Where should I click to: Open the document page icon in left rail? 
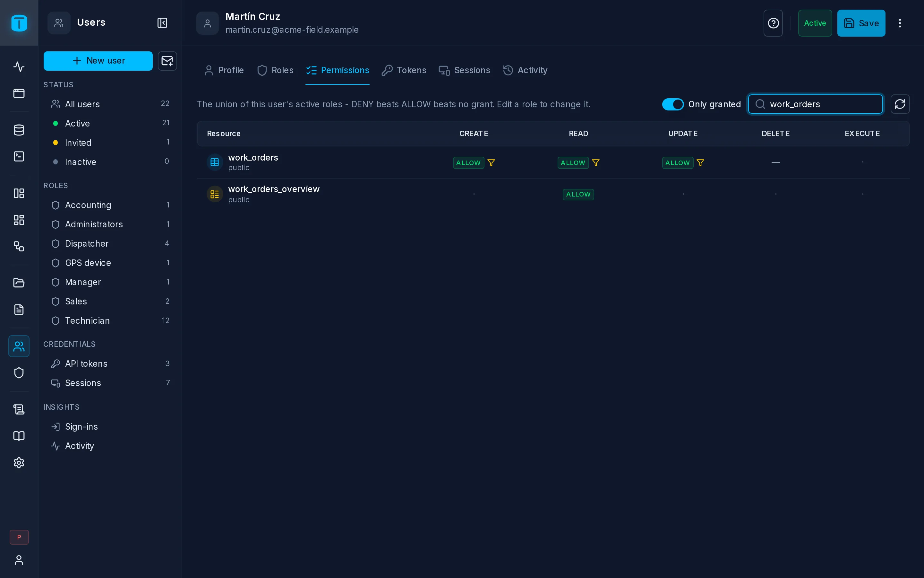coord(19,309)
